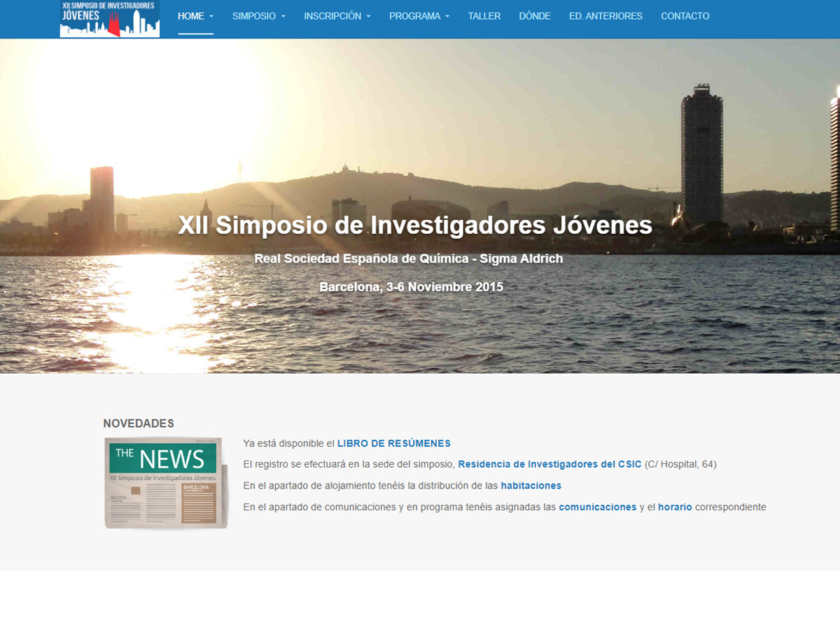Viewport: 840px width, 630px height.
Task: Open the LIBRO DE RESÚMENES link
Action: pyautogui.click(x=393, y=443)
